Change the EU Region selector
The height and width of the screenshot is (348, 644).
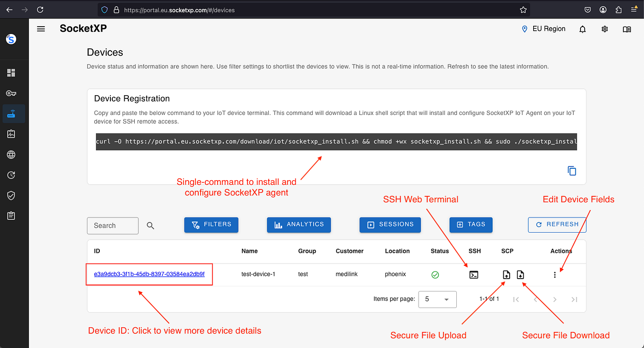pos(543,29)
